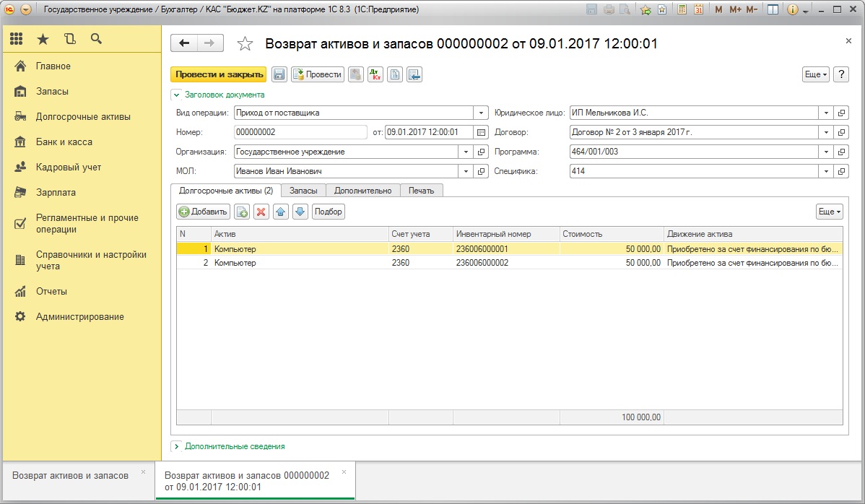Save document with the diskette icon

tap(279, 74)
